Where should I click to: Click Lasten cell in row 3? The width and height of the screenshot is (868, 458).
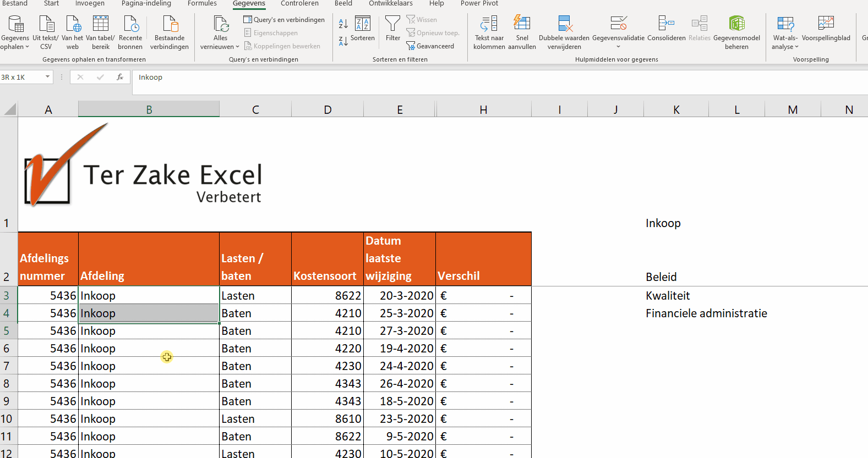tap(255, 296)
